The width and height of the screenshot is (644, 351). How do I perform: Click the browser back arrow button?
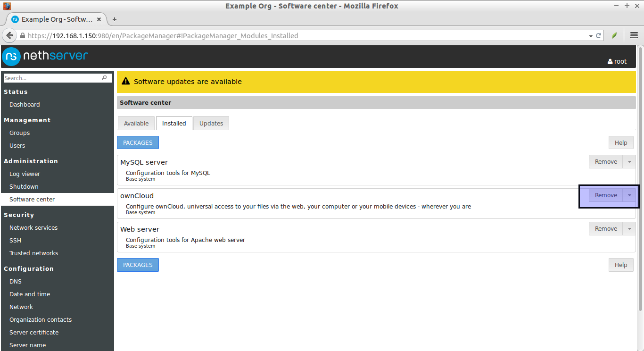coord(9,35)
